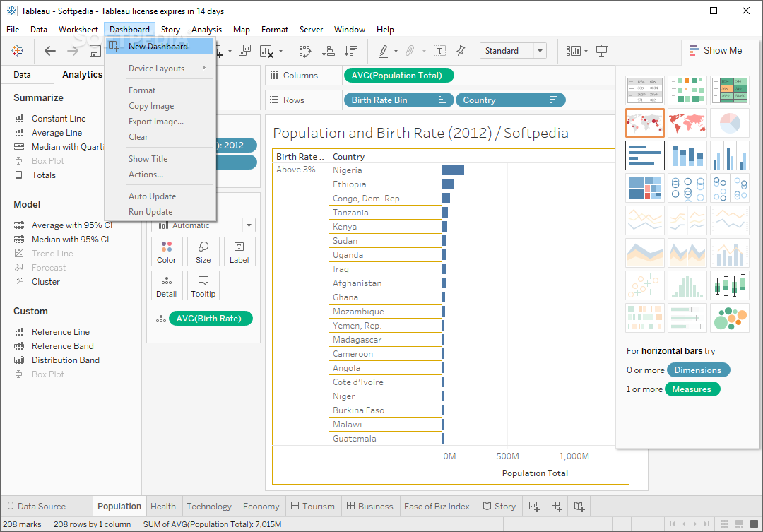This screenshot has height=532, width=763.
Task: Select the symbol map chart in Show Me
Action: (645, 123)
